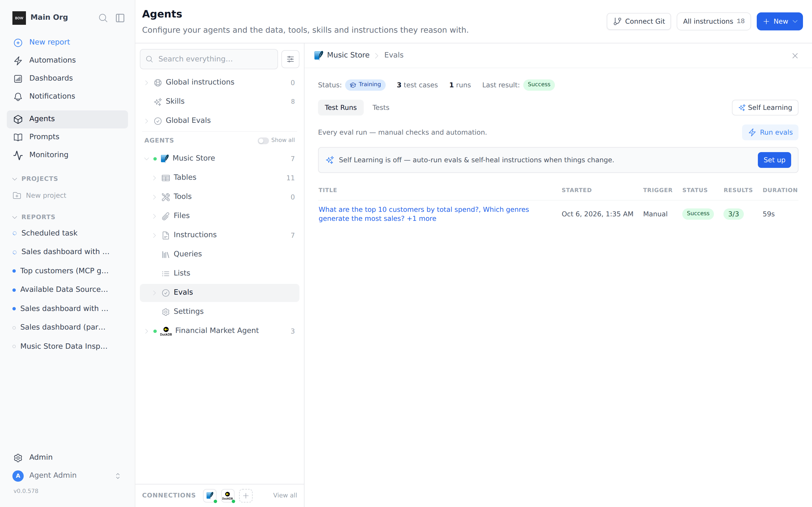This screenshot has width=812, height=507.
Task: Add a connection with the plus icon
Action: tap(246, 495)
